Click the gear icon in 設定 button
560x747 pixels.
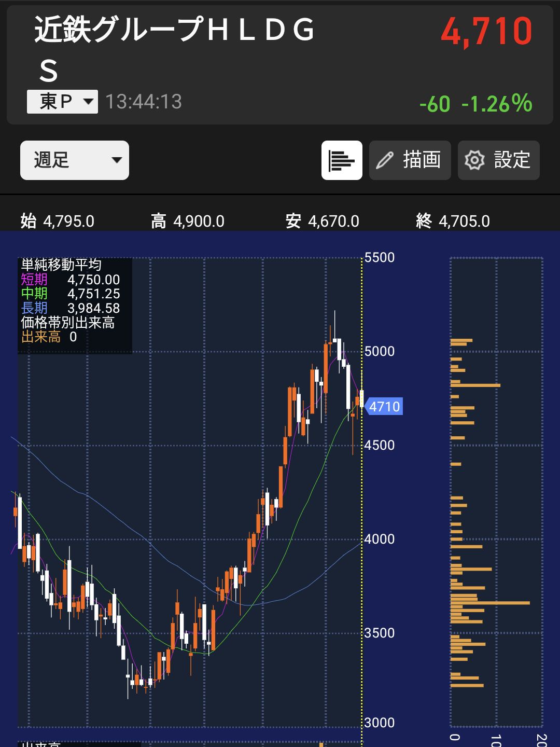pos(474,160)
